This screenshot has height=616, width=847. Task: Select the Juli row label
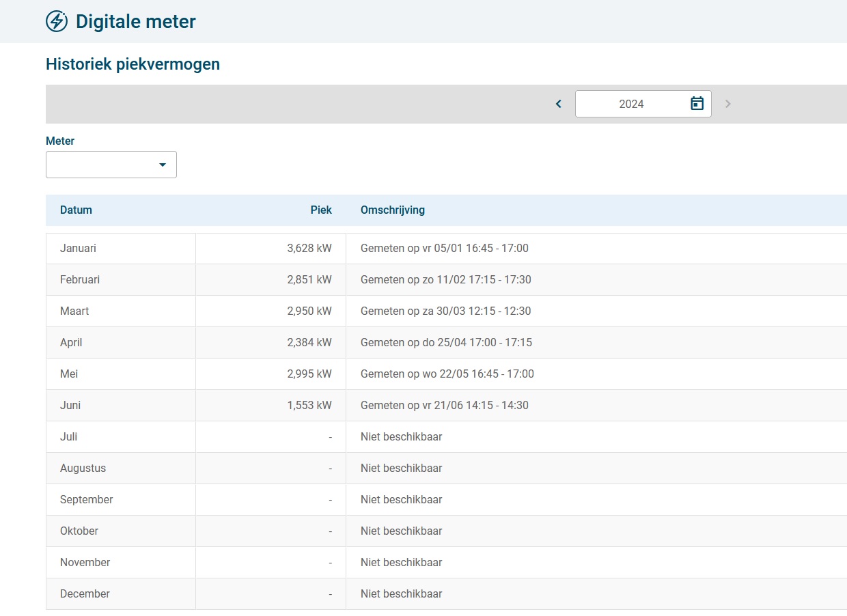point(69,437)
